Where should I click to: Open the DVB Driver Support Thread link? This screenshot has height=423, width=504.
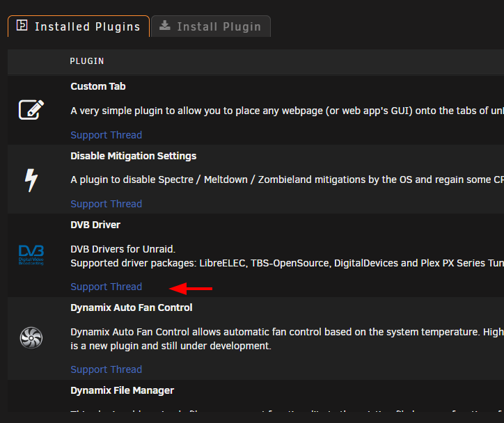pos(107,287)
